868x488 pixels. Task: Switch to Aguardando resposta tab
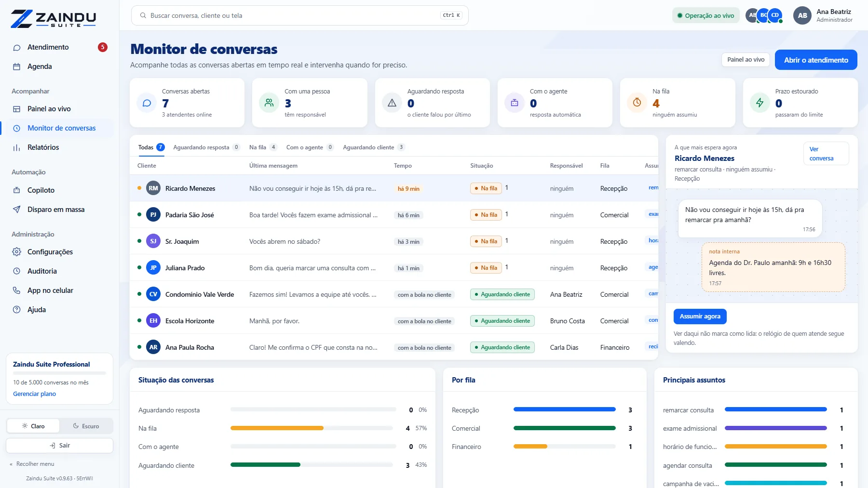[x=206, y=147]
